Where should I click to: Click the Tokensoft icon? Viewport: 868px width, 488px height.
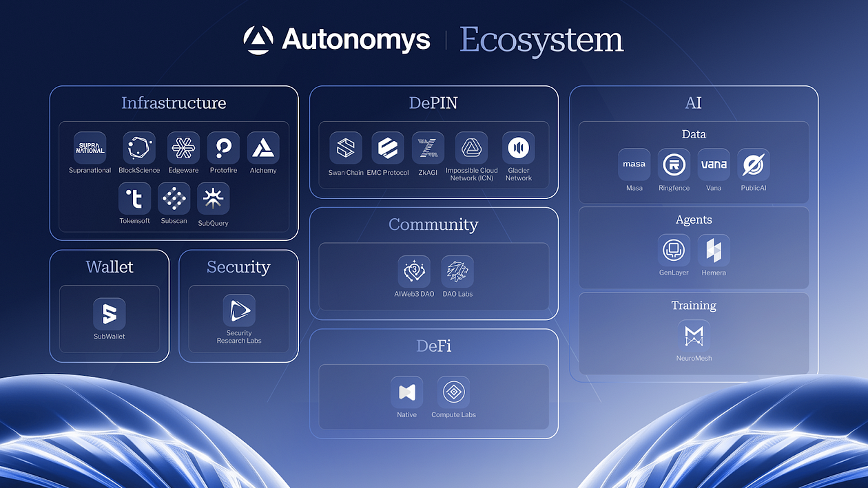[135, 198]
